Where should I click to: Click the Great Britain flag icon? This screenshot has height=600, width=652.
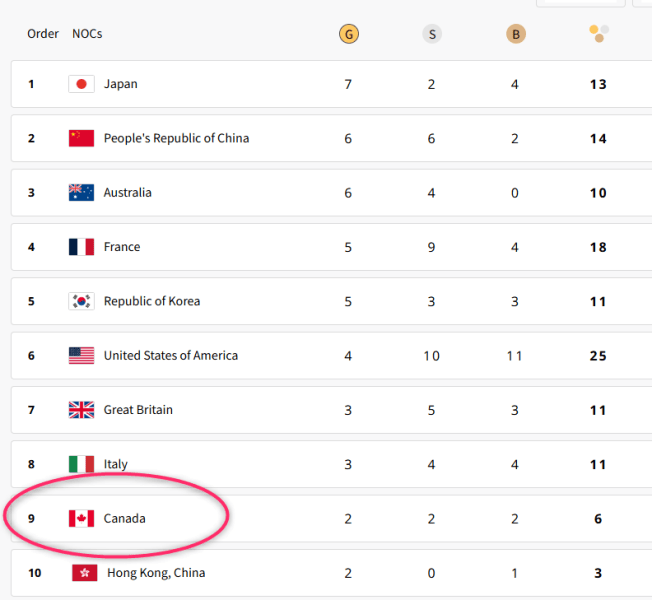pyautogui.click(x=81, y=409)
